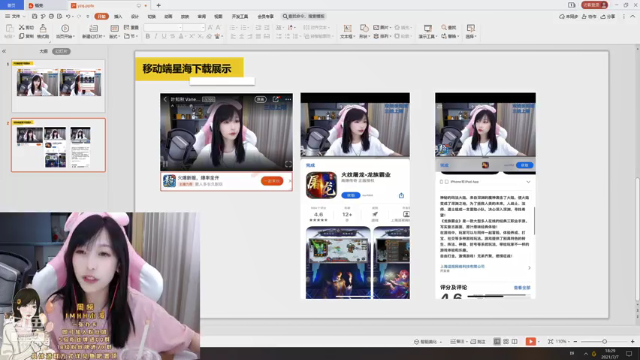Open the New Slide dropdown arrow
Screen dimensions: 640x360
[103, 36]
